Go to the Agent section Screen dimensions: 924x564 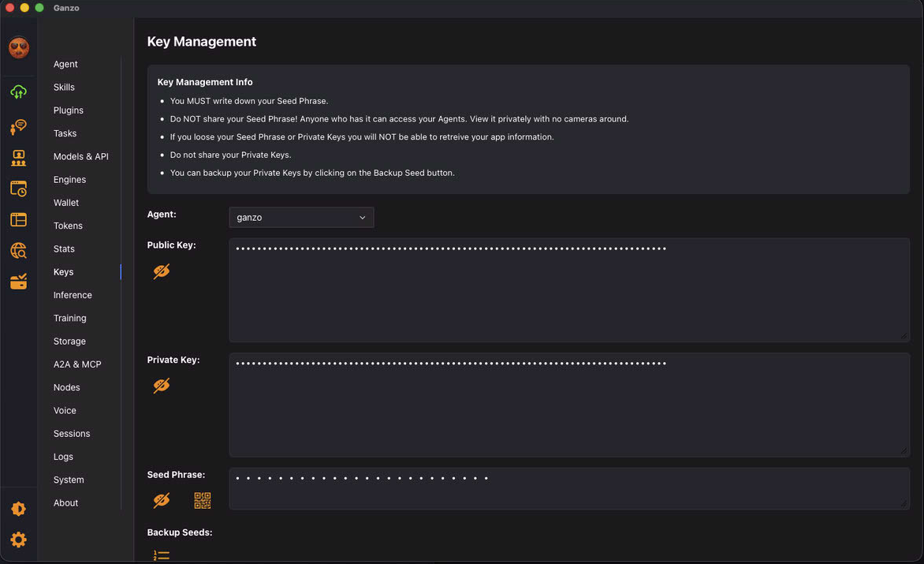tap(65, 64)
